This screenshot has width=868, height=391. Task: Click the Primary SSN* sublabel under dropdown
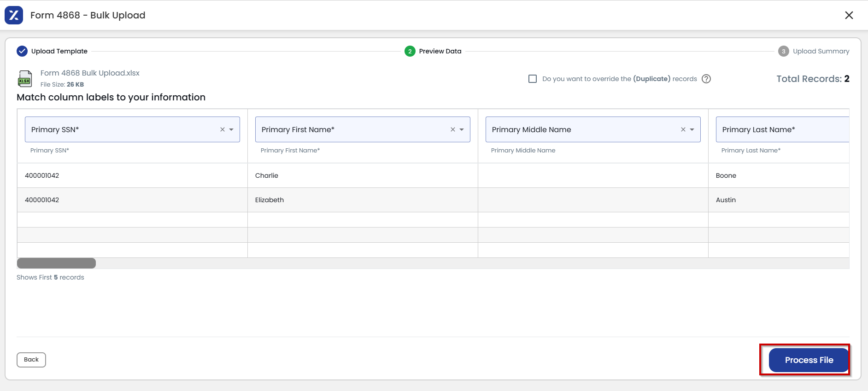tap(50, 150)
